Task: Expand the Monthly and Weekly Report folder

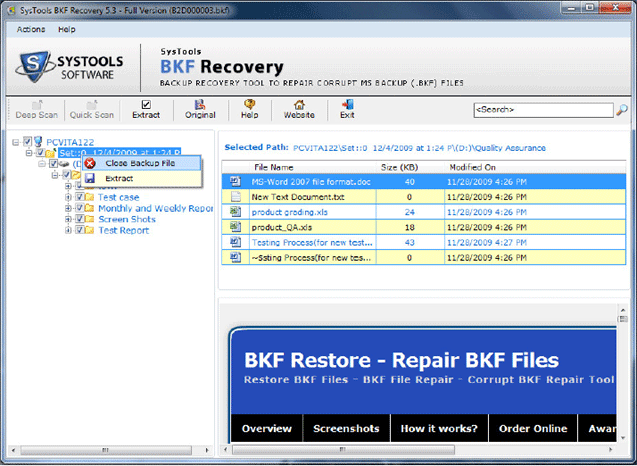Action: coord(68,208)
